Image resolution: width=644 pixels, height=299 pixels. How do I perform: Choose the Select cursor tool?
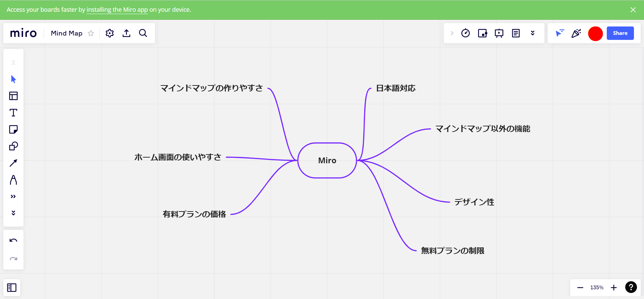13,79
